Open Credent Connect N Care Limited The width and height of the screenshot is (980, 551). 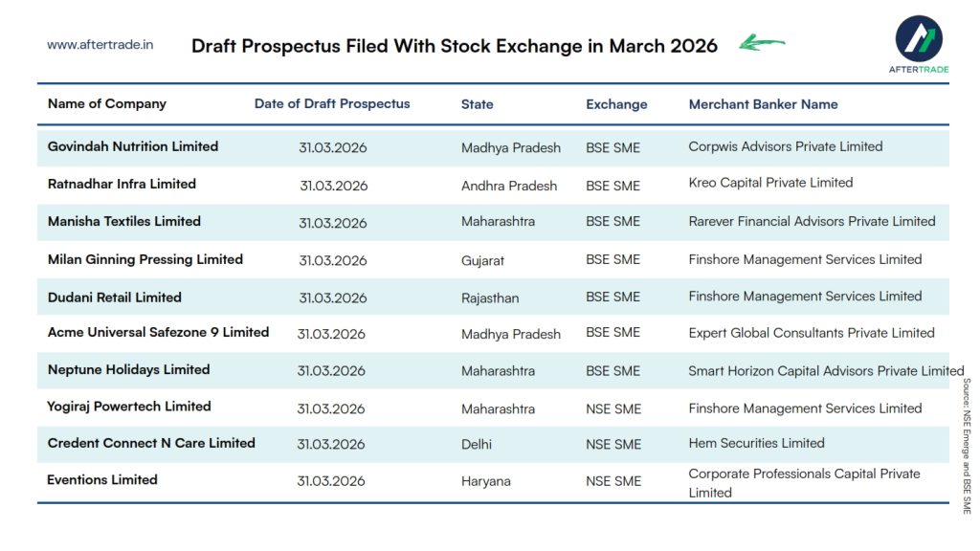click(151, 443)
